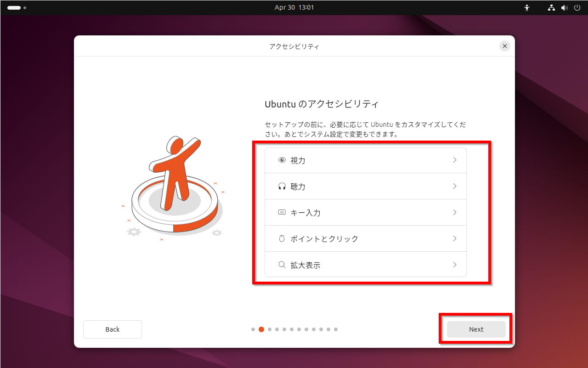Click the workspace indicator pill at top left
Image resolution: width=588 pixels, height=368 pixels.
click(x=14, y=8)
